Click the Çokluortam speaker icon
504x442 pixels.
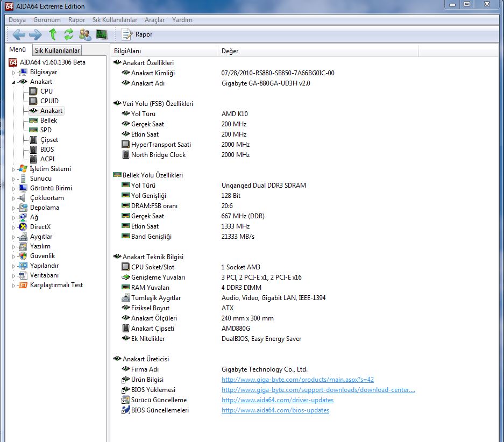[23, 197]
